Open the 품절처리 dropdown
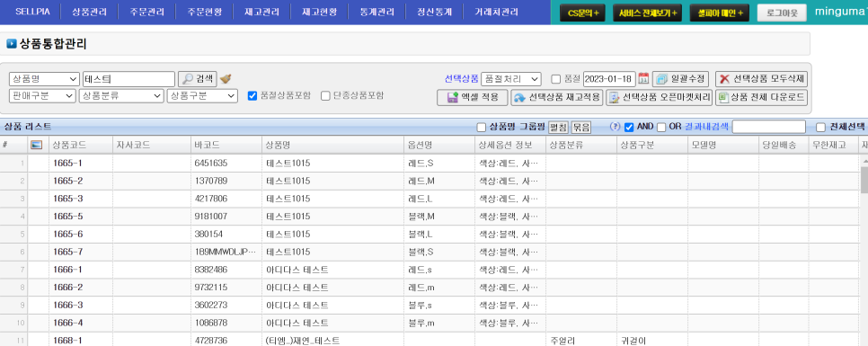Screen dimensions: 868x346 [x=511, y=79]
